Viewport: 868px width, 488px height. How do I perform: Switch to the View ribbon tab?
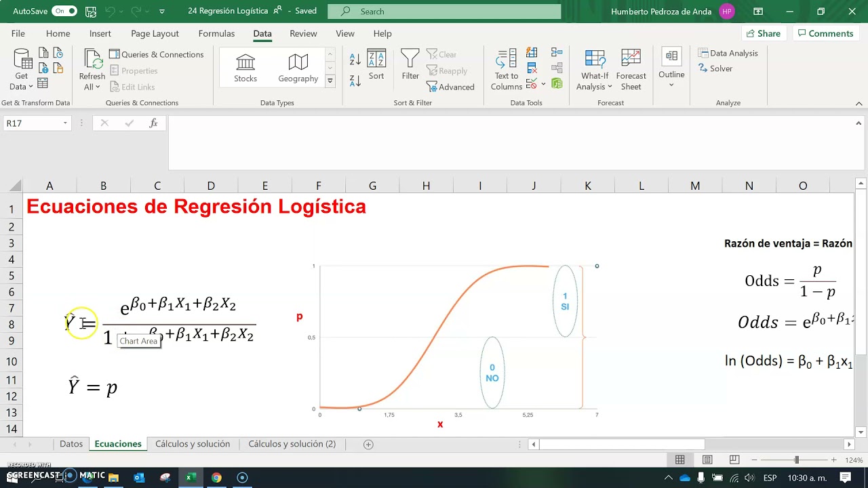tap(345, 33)
